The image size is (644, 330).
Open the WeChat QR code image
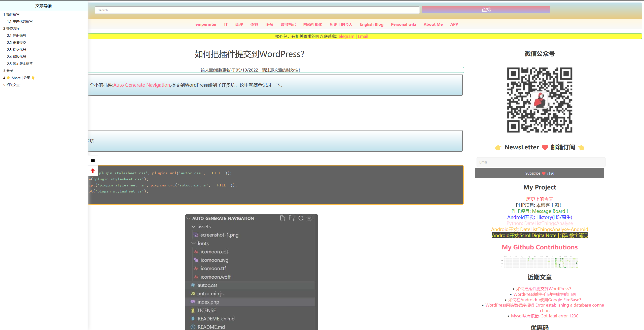540,100
